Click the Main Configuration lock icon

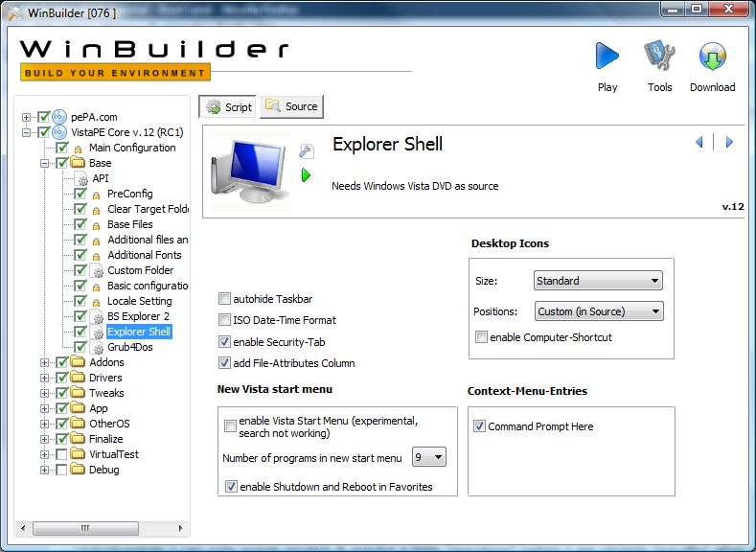coord(79,149)
